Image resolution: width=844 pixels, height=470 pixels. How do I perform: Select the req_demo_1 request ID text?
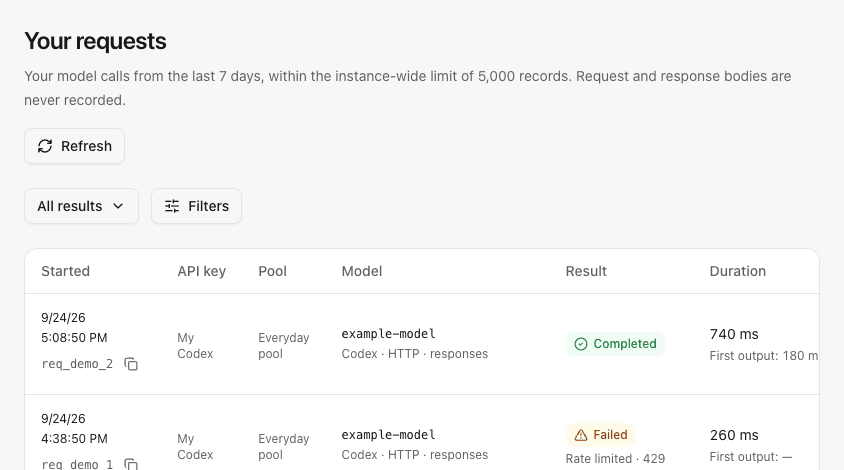[x=77, y=464]
